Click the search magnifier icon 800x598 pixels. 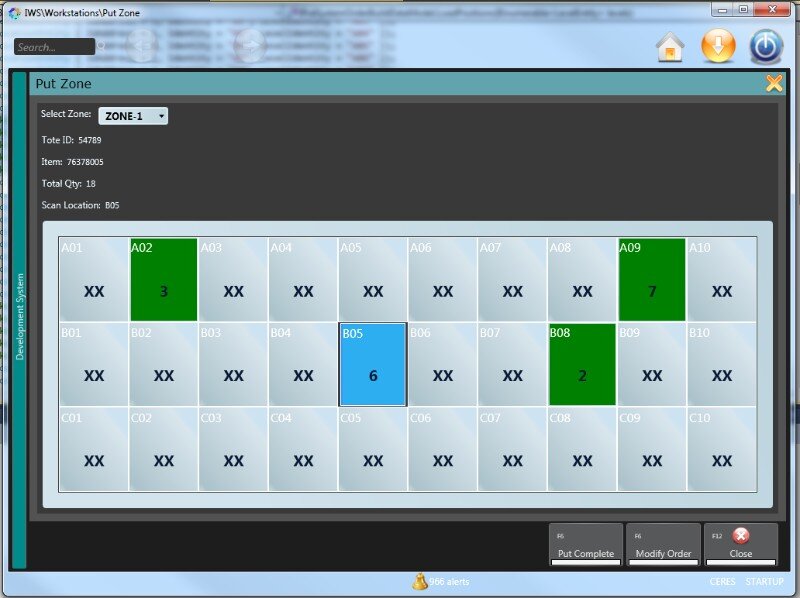pos(102,47)
